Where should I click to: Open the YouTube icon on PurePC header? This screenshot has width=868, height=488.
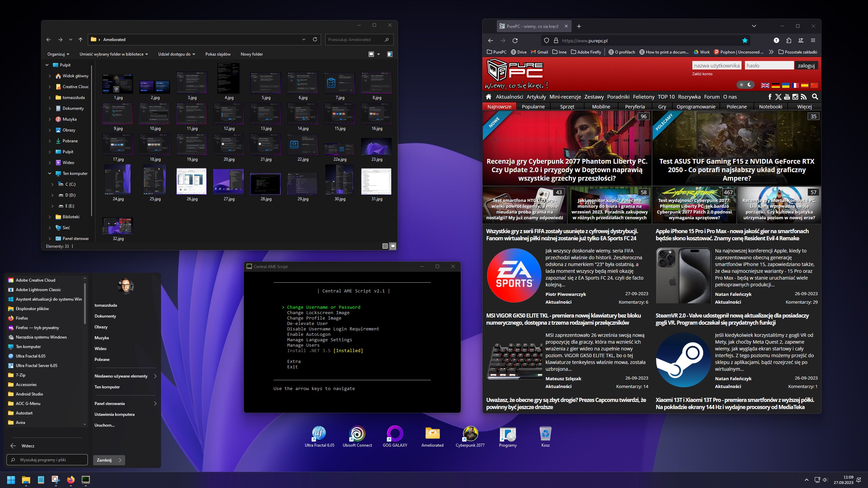[x=787, y=97]
